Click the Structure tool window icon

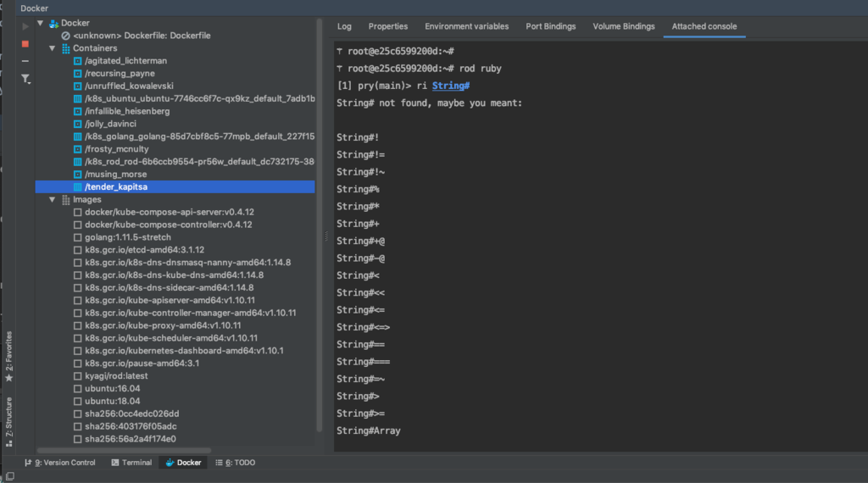[x=8, y=443]
